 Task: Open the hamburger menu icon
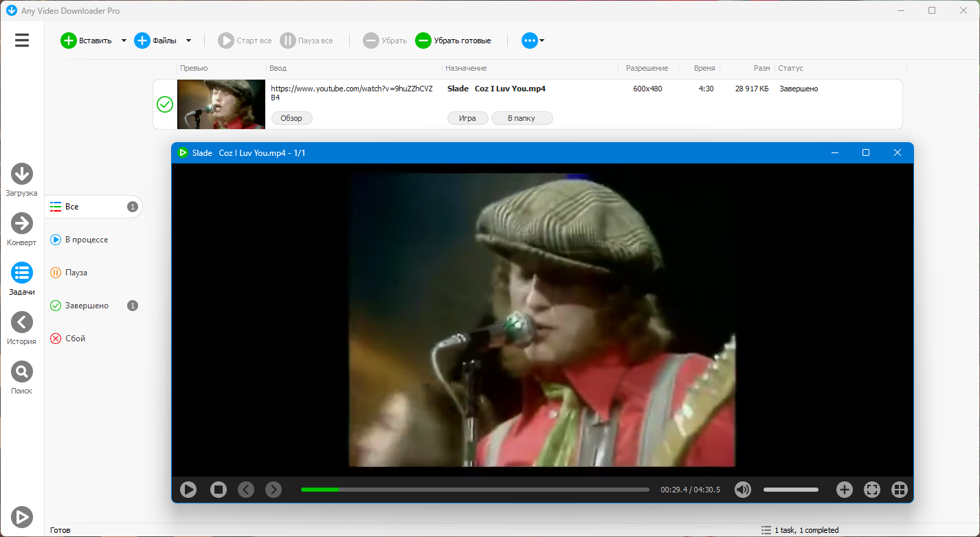coord(22,41)
